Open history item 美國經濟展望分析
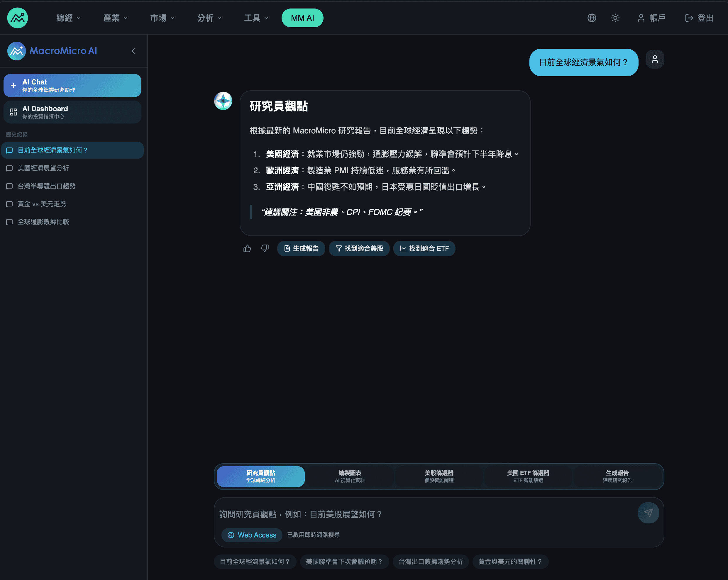728x580 pixels. pos(72,168)
